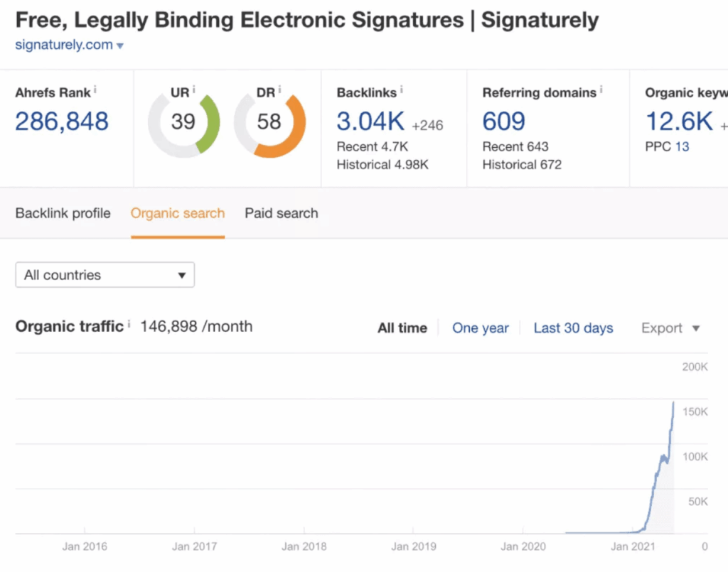Open the Export options dropdown
Viewport: 728px width, 572px height.
click(x=669, y=328)
